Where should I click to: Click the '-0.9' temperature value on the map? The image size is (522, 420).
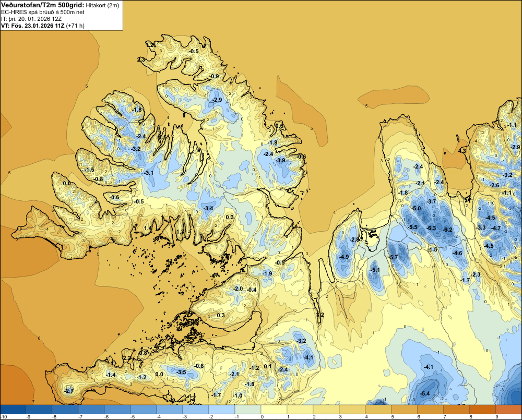click(x=214, y=76)
